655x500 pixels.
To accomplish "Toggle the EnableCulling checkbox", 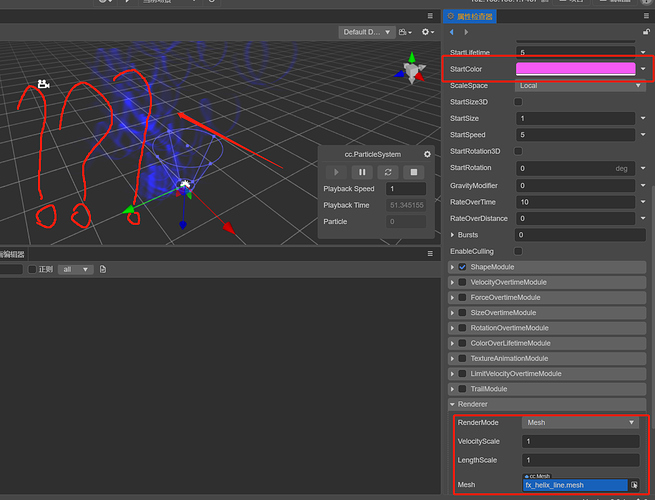I will [x=518, y=250].
